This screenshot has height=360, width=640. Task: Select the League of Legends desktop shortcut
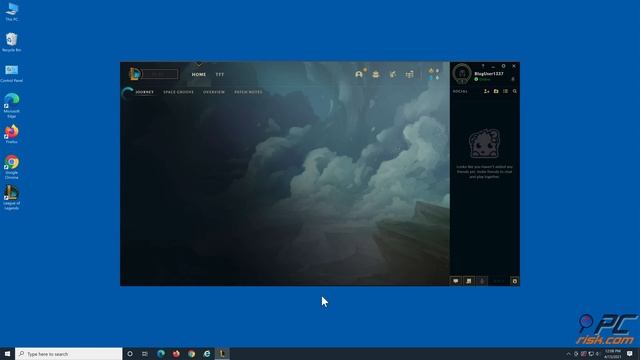[11, 198]
